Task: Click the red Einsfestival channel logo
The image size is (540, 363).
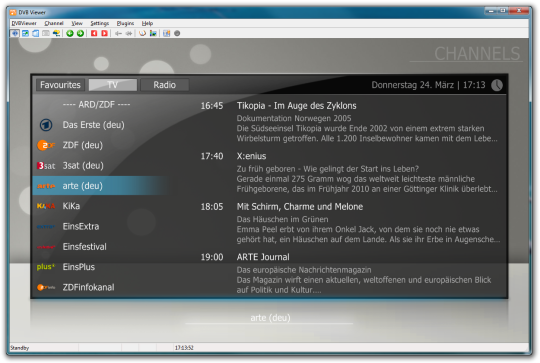Action: click(46, 247)
